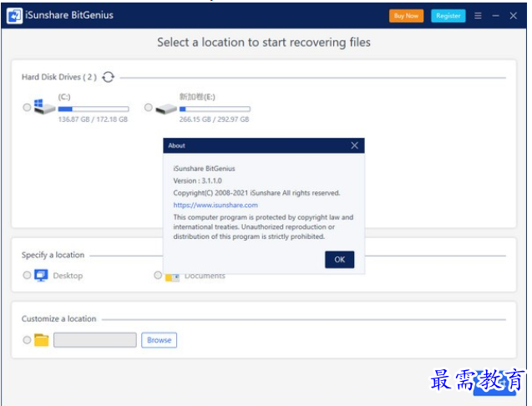Click the C: Windows drive icon
Screen dimensions: 532x406
44,107
